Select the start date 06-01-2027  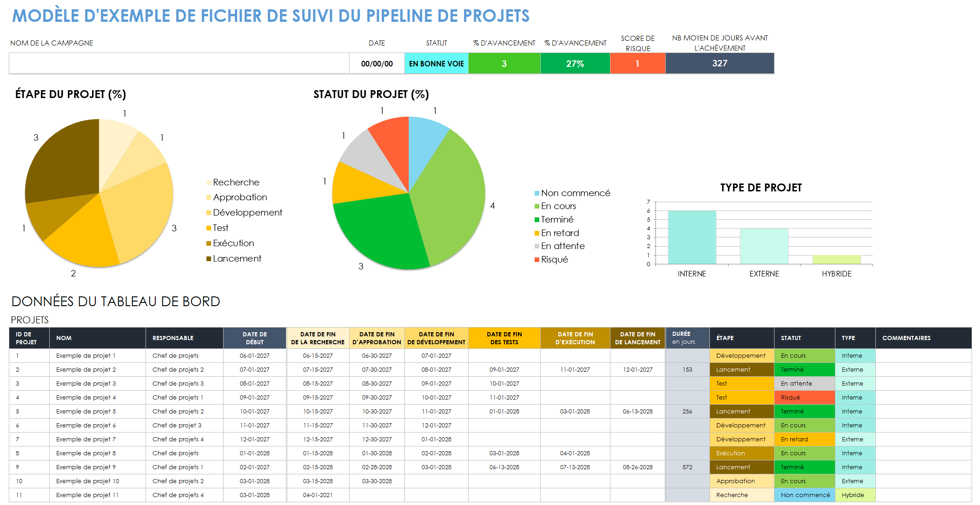click(x=255, y=355)
